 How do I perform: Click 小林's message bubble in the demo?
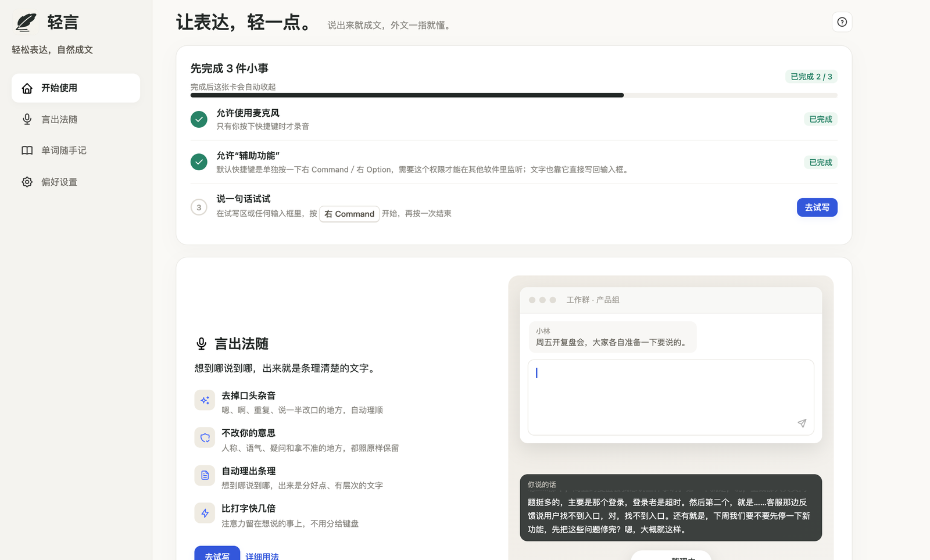click(613, 337)
